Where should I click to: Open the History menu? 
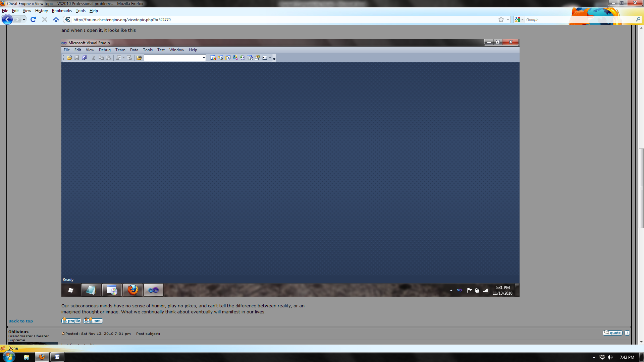coord(41,11)
